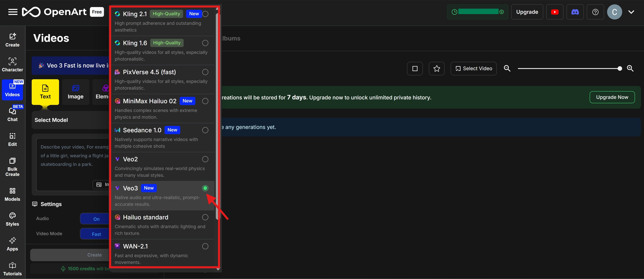Switch to Image video tab
This screenshot has height=279, width=644.
(x=75, y=92)
